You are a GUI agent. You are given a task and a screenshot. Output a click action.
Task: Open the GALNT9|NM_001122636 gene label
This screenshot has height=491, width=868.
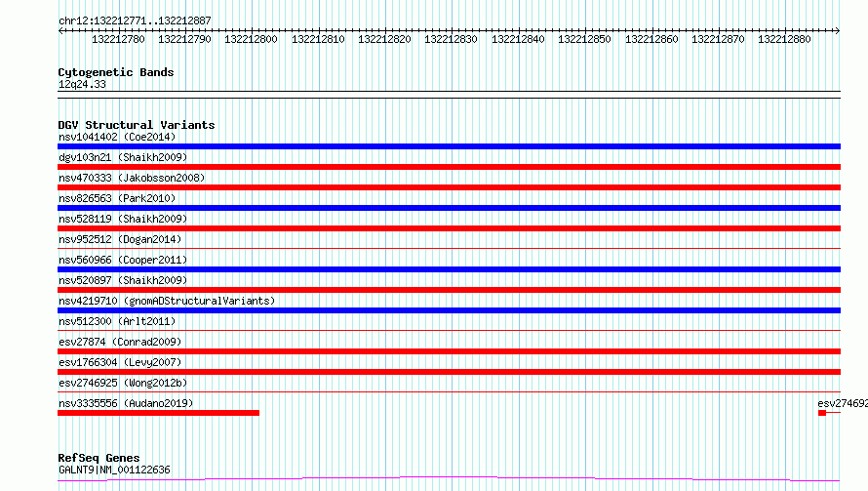click(x=114, y=470)
